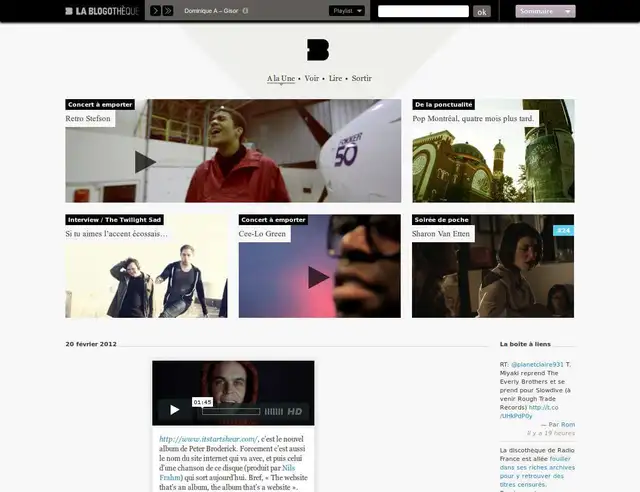Open the Soirée de poche label
640x492 pixels.
442,220
